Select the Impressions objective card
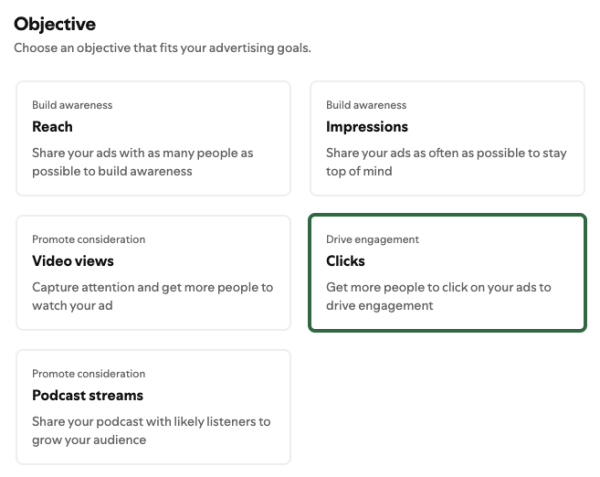This screenshot has height=477, width=600. click(447, 138)
